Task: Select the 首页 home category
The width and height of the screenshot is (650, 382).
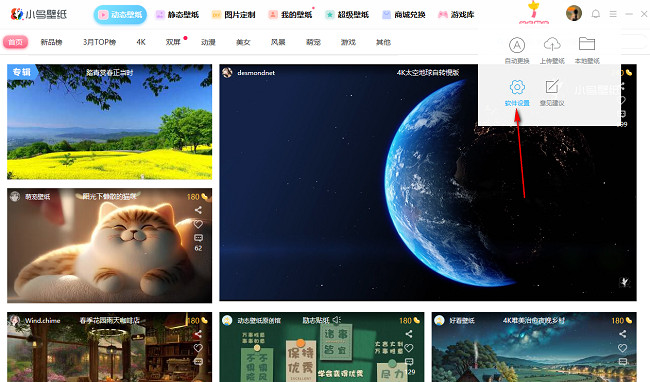Action: click(x=15, y=42)
